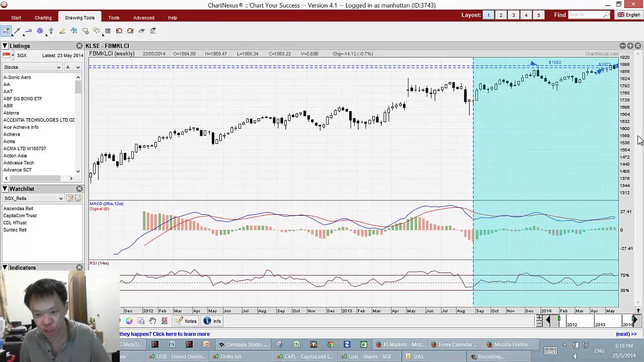
Task: Click the horizontal lines list icon
Action: [x=108, y=31]
